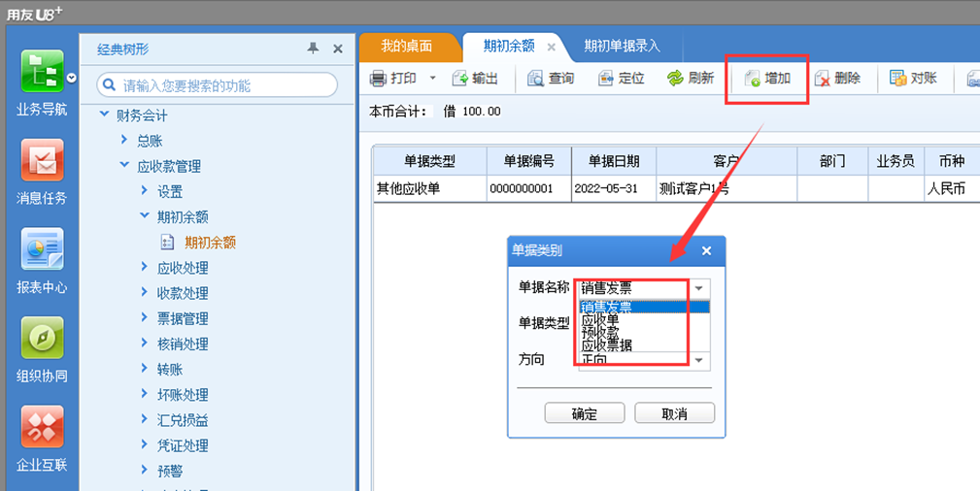
Task: Switch to the 我的桌面 tab
Action: pos(407,47)
